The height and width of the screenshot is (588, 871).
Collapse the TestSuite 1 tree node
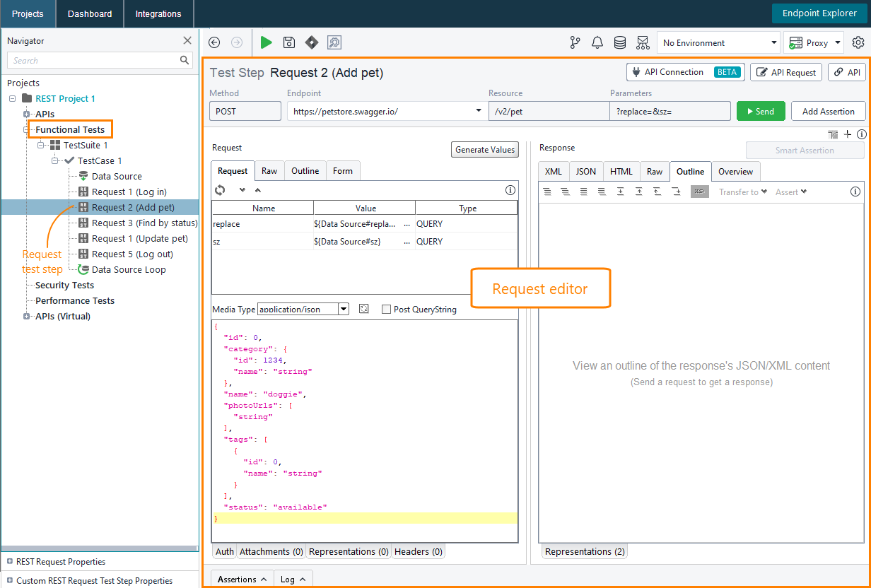coord(40,145)
